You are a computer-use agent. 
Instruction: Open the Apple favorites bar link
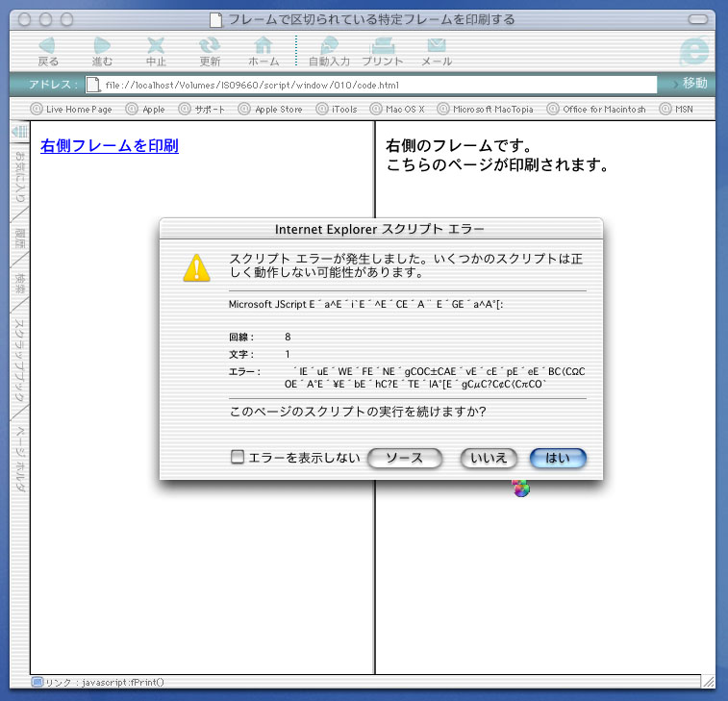(145, 109)
